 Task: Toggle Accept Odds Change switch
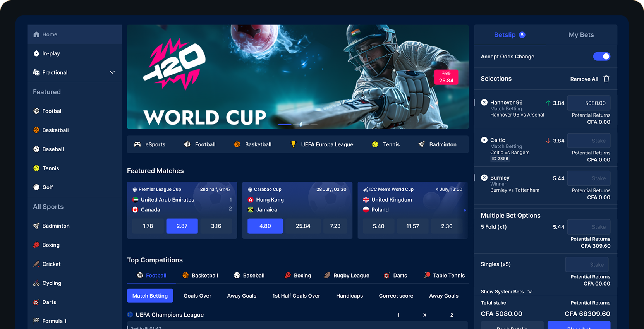click(601, 57)
